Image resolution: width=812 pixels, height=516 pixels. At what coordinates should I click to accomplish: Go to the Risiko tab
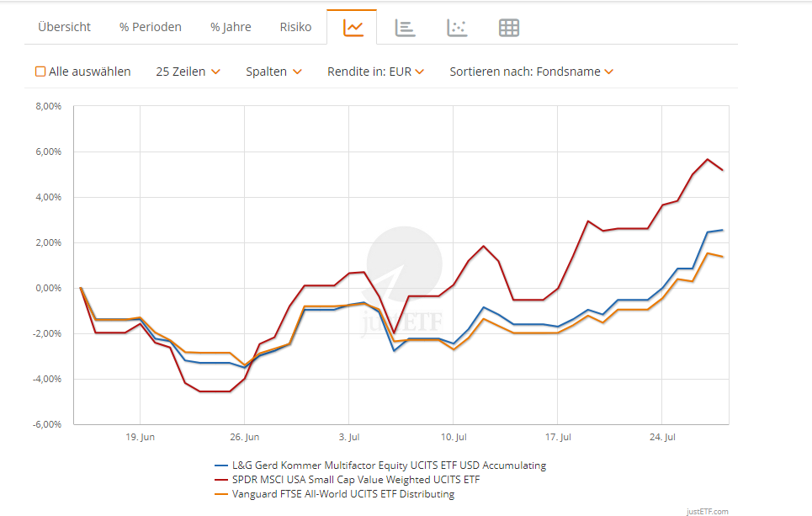click(295, 27)
